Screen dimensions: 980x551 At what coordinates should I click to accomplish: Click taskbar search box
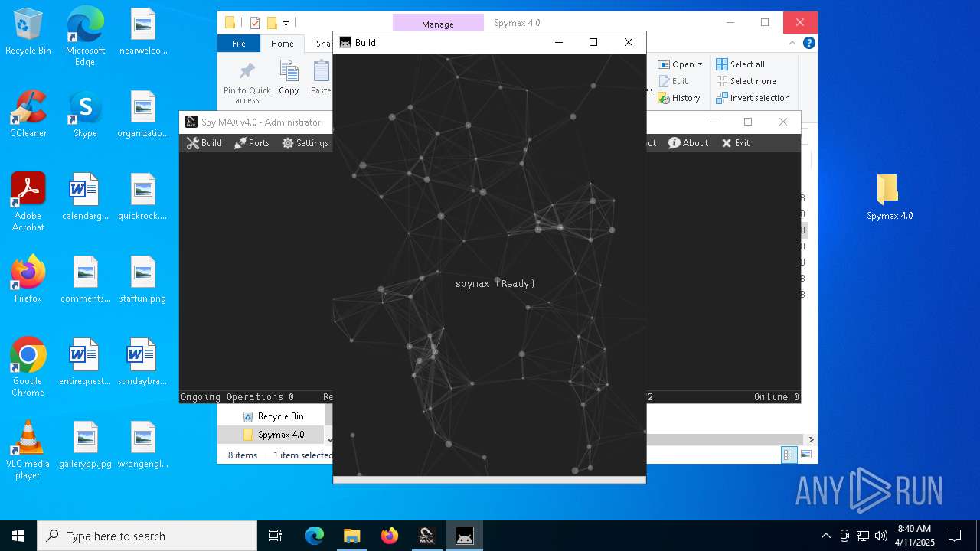coord(147,536)
